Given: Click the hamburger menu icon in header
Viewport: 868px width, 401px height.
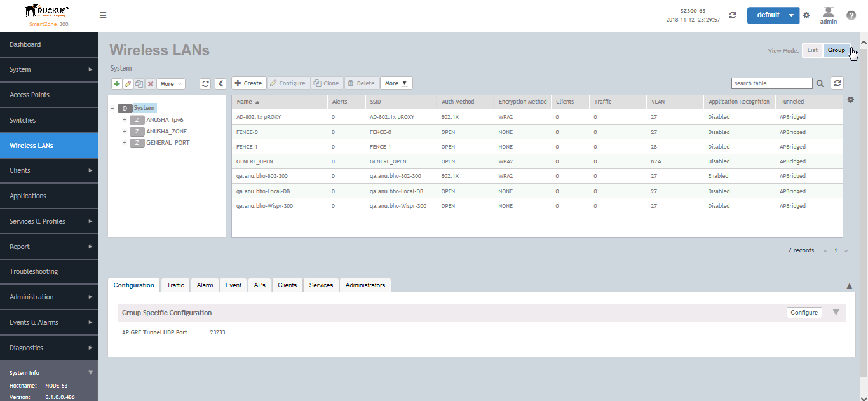Looking at the screenshot, I should (103, 15).
